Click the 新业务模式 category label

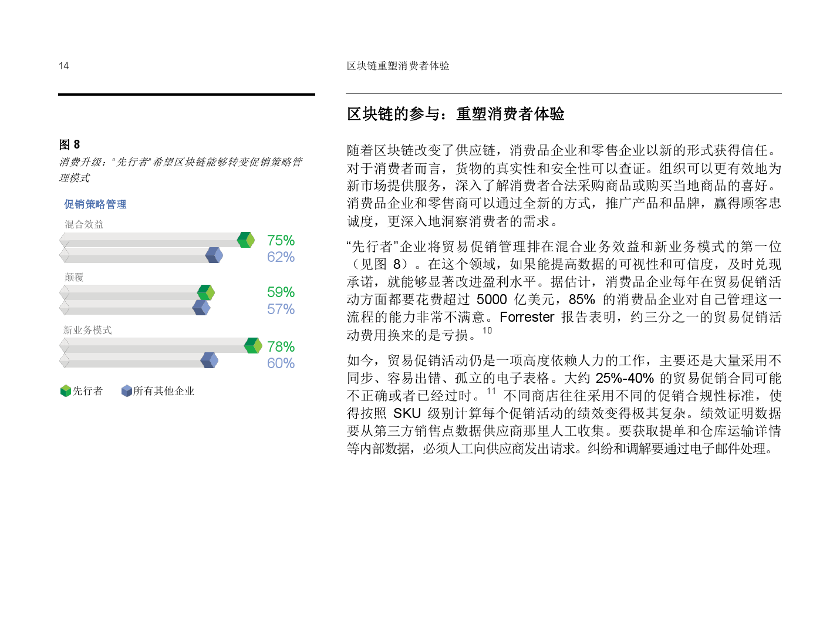click(x=87, y=331)
